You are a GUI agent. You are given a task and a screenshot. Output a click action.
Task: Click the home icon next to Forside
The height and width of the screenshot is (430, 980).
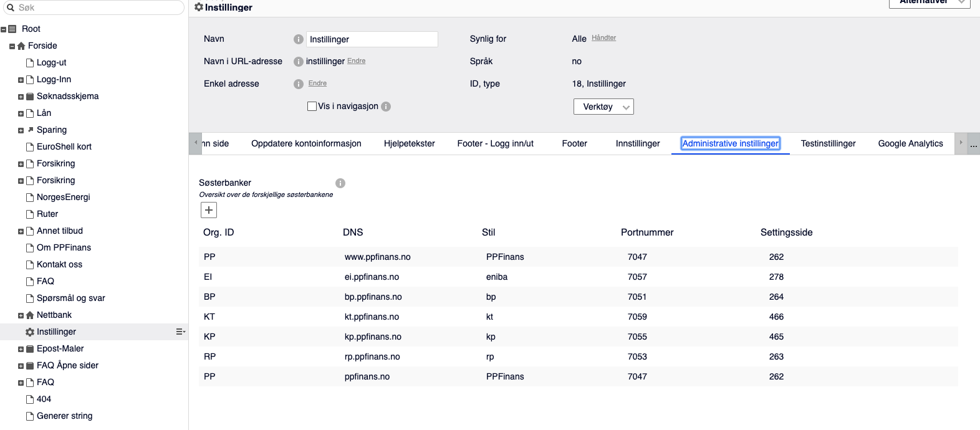21,46
